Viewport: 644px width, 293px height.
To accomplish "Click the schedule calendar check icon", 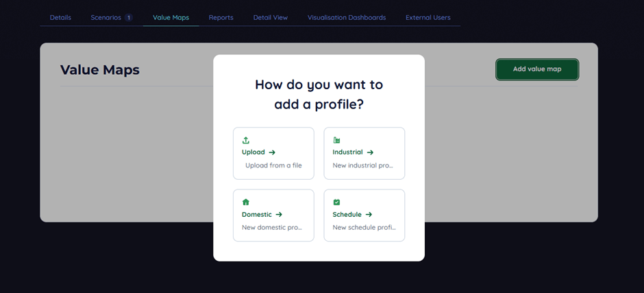I will [x=336, y=202].
